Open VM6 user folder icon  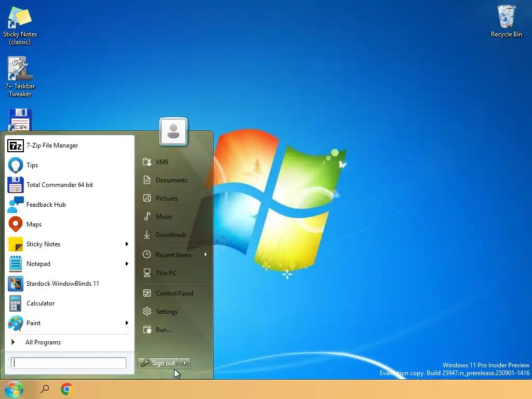coord(147,162)
